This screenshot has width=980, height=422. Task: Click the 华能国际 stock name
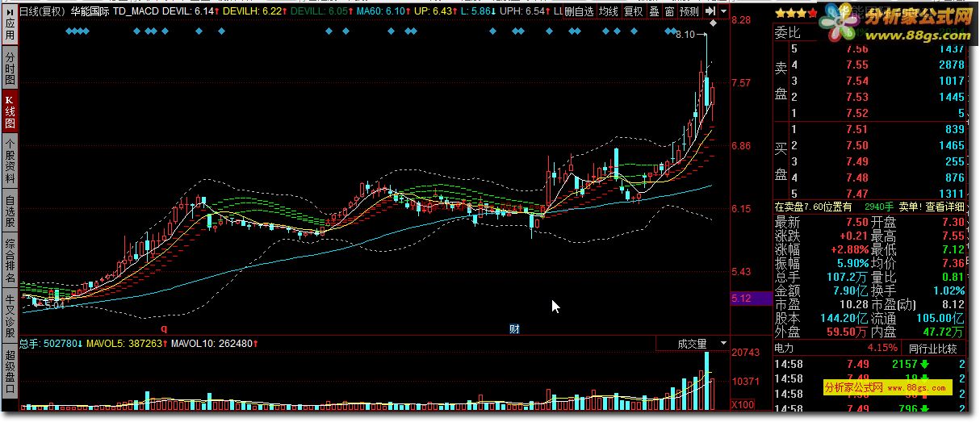(90, 12)
